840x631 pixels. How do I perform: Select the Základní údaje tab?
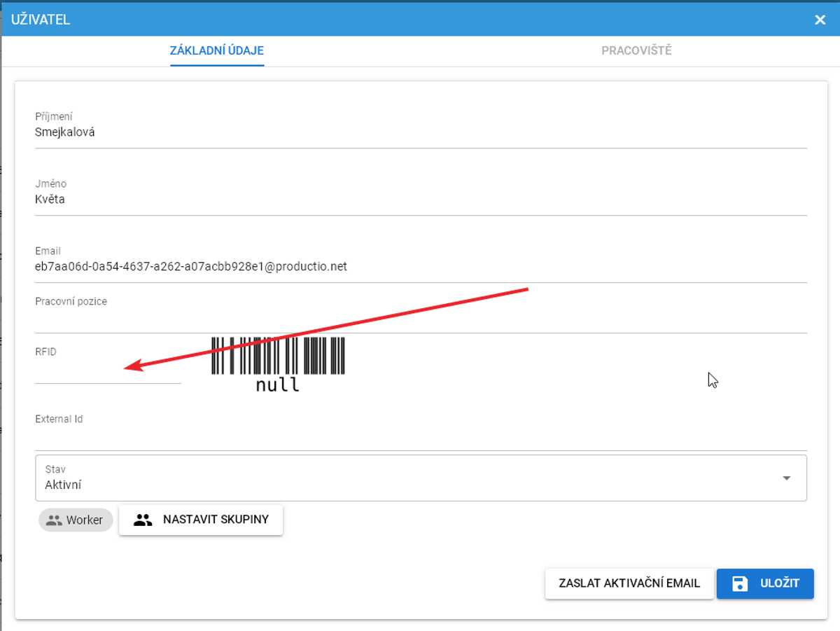[217, 50]
